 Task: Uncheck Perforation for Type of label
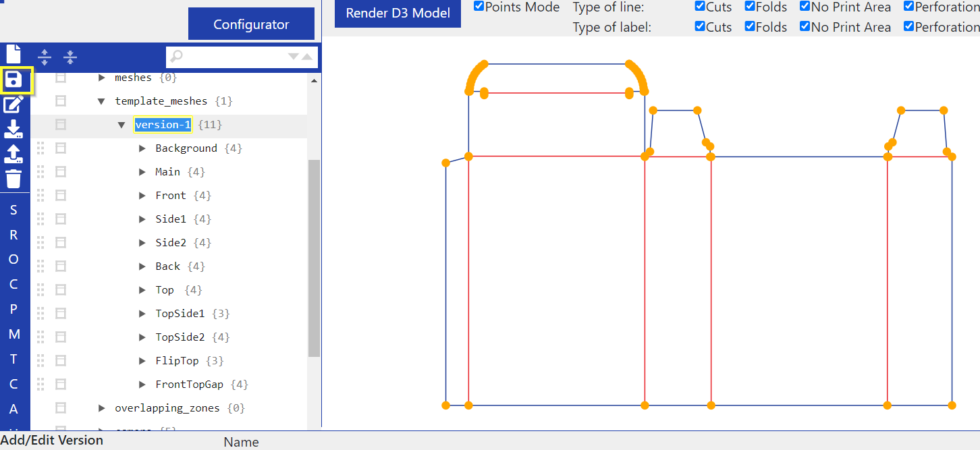pos(909,27)
